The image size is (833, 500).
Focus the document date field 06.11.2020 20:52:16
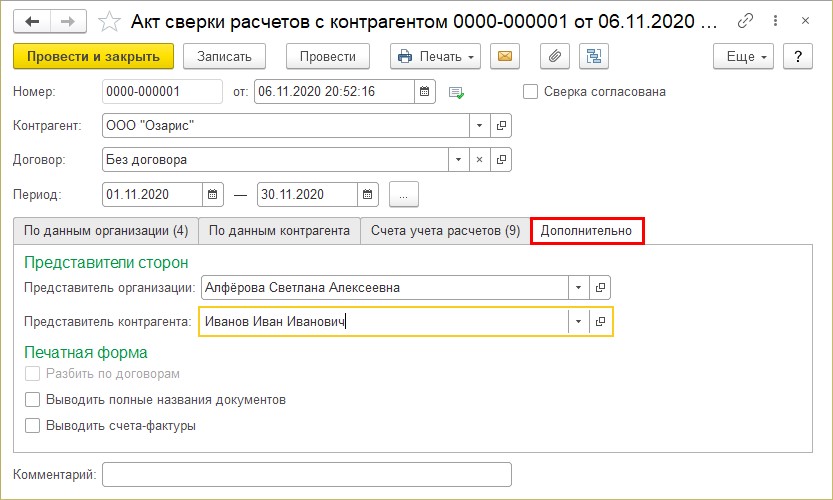334,91
